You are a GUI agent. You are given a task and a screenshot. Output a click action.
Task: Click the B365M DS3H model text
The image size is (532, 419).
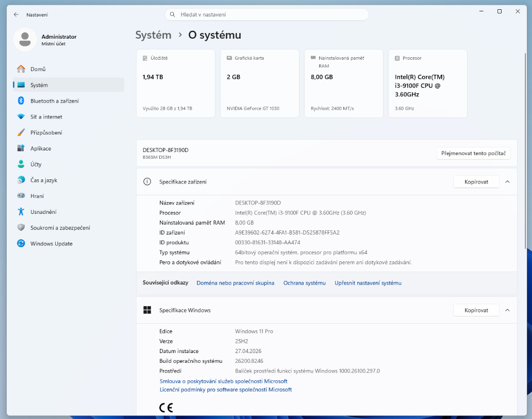(156, 157)
